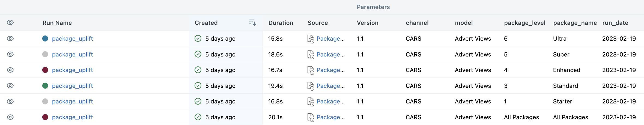Viewport: 644px width, 125px height.
Task: Click the maroon dot of All Packages run
Action: [45, 117]
